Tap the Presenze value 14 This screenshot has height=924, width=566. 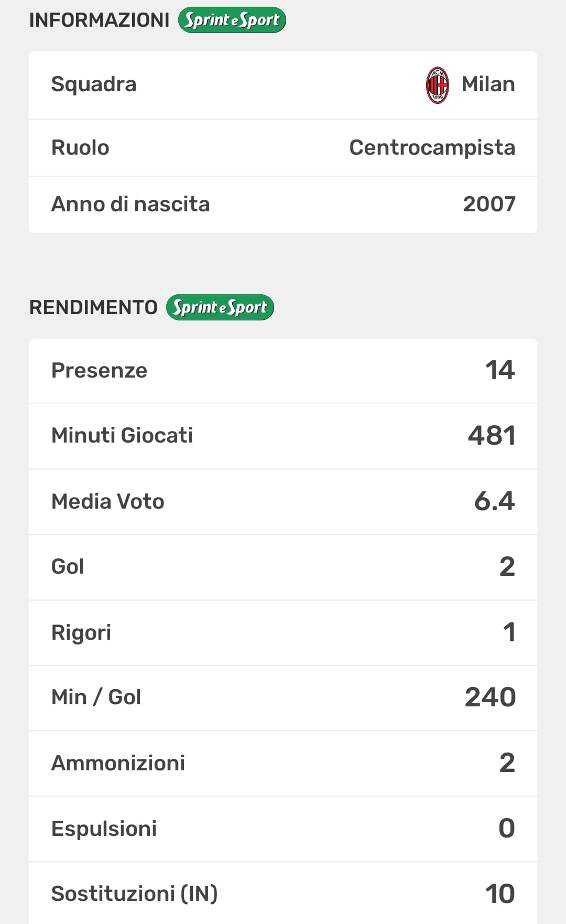click(x=500, y=370)
